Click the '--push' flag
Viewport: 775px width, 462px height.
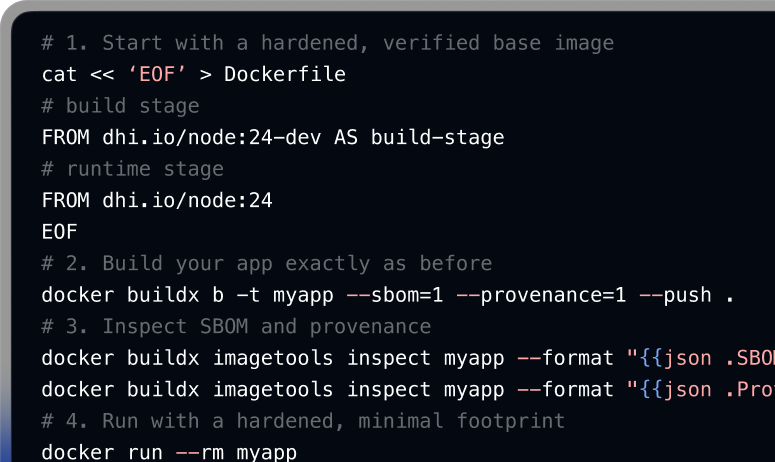click(675, 295)
